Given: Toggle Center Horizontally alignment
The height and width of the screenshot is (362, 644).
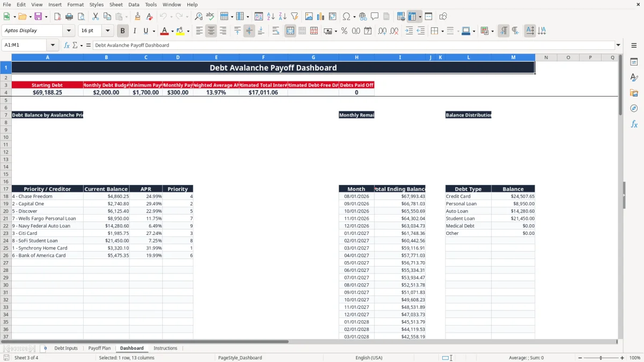Looking at the screenshot, I should pyautogui.click(x=211, y=31).
